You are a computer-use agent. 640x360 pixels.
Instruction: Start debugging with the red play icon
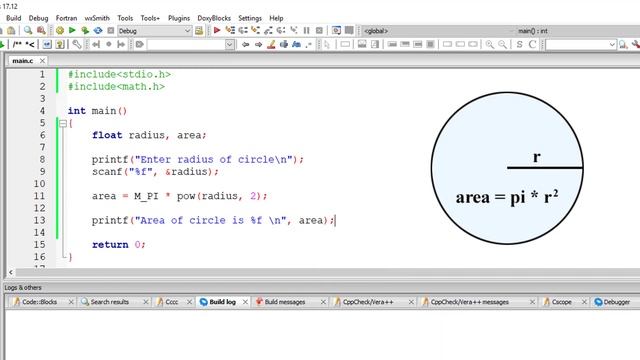click(217, 31)
